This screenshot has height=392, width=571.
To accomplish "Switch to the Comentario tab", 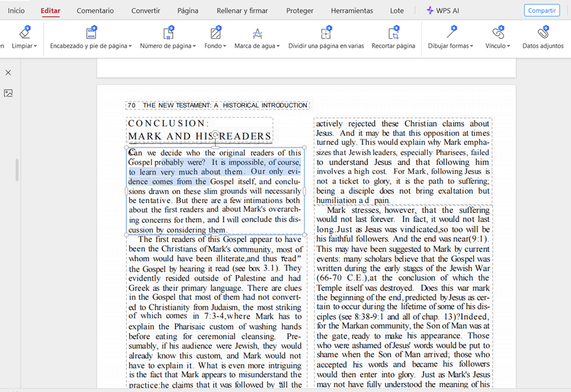I will [95, 11].
